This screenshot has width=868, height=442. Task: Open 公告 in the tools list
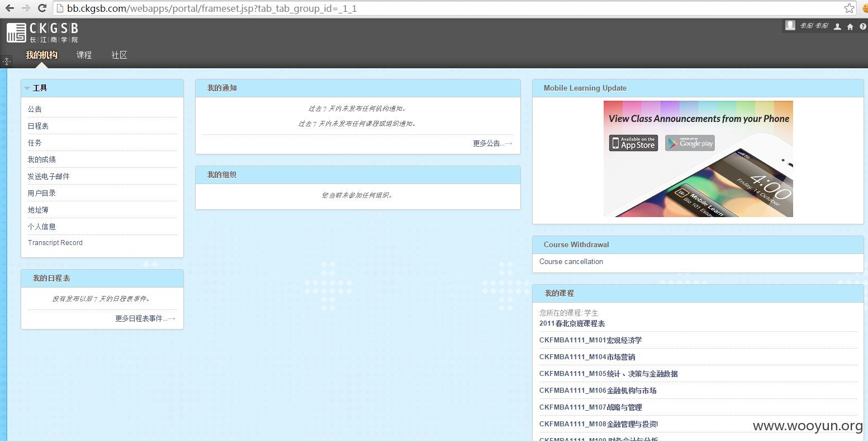coord(35,109)
